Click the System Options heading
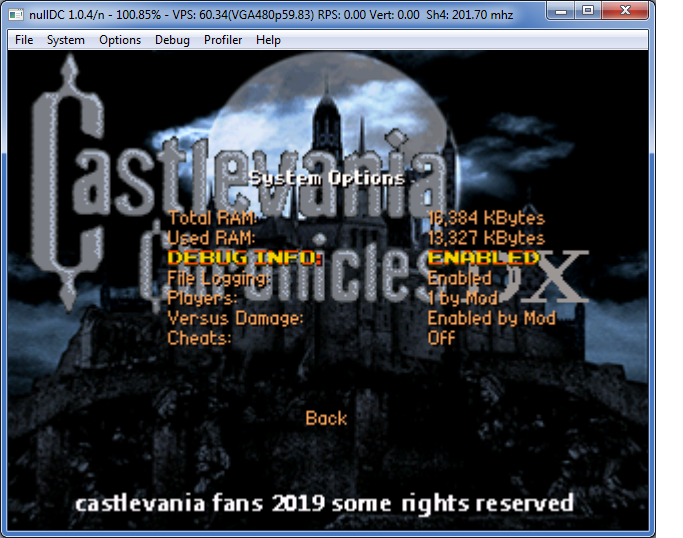 click(x=326, y=179)
